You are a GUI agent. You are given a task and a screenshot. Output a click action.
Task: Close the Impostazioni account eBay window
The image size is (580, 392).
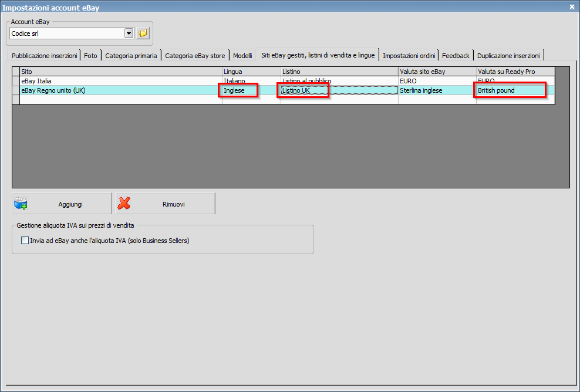572,6
